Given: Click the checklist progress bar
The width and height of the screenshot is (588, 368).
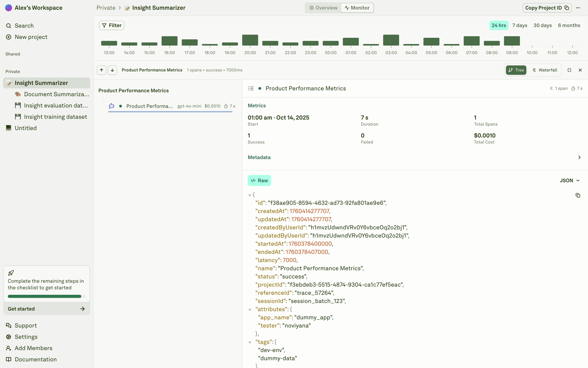Looking at the screenshot, I should point(47,297).
